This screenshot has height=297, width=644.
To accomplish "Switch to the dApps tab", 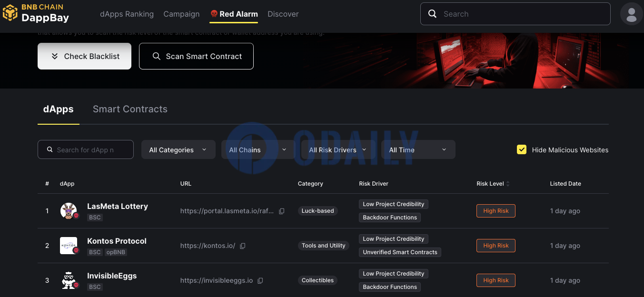I will point(59,109).
